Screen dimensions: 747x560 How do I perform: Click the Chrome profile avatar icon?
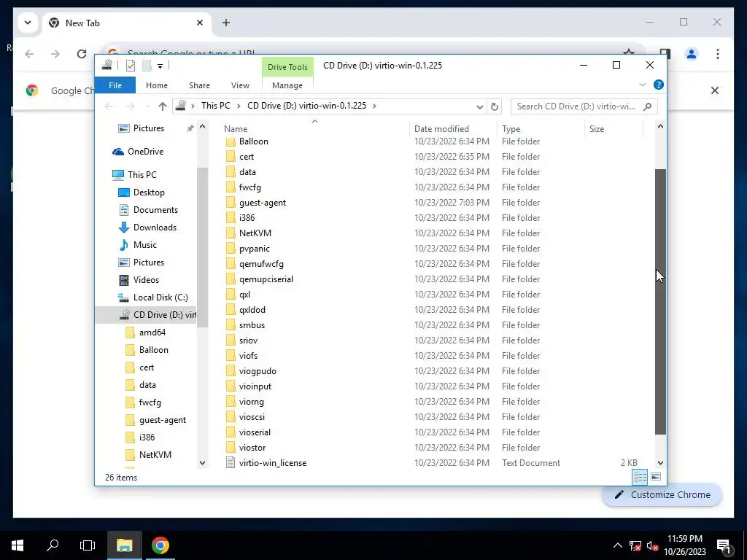[692, 54]
